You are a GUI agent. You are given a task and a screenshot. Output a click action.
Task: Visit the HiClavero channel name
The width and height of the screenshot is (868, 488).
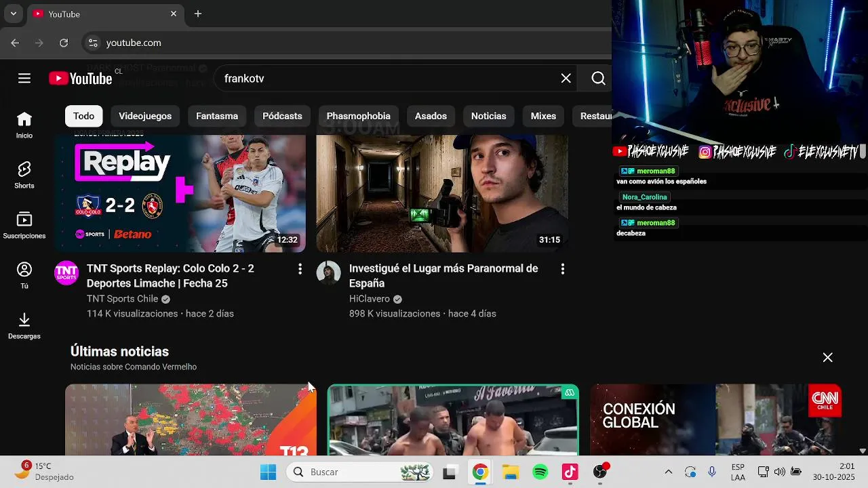(370, 299)
